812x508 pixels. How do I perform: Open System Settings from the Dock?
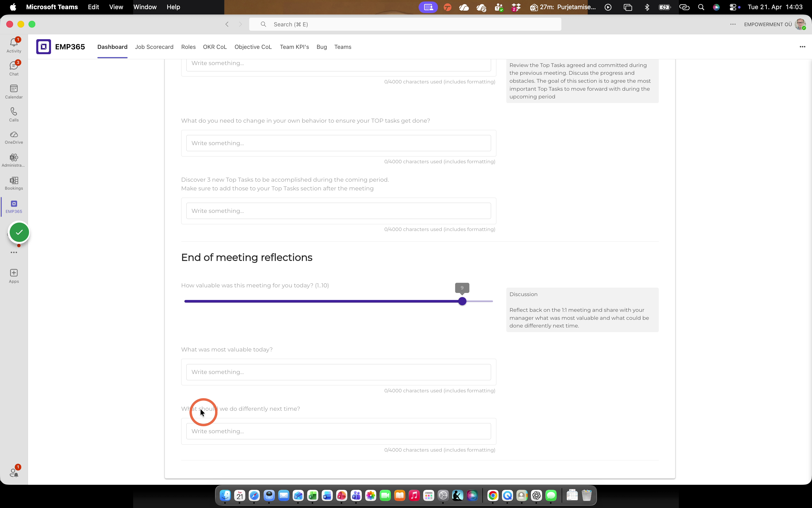coord(443,496)
